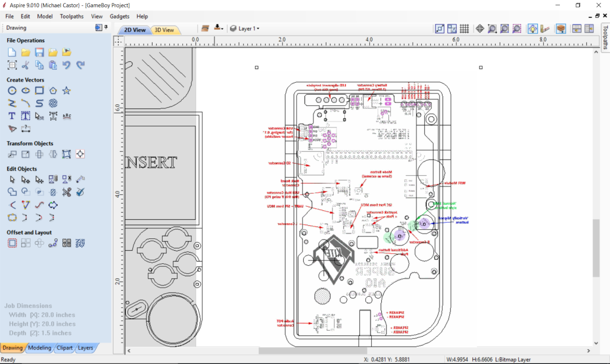Open Convert Text to Curves tool
Screen dimensions: 610x364
[x=53, y=116]
